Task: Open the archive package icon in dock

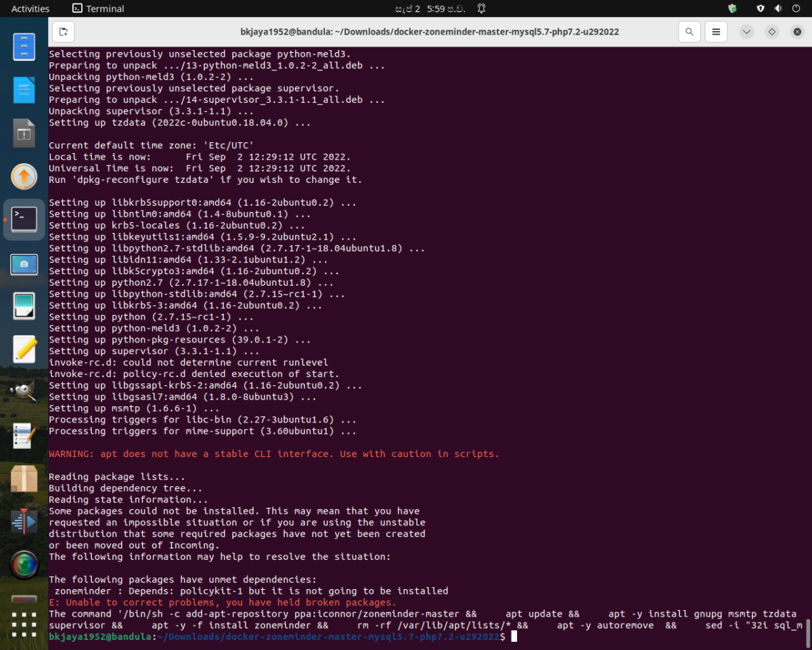Action: click(24, 479)
